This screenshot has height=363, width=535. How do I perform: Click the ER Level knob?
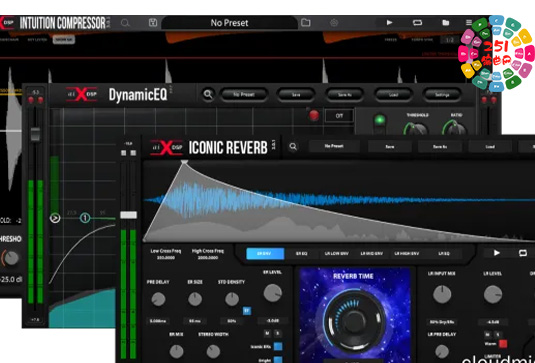273,293
